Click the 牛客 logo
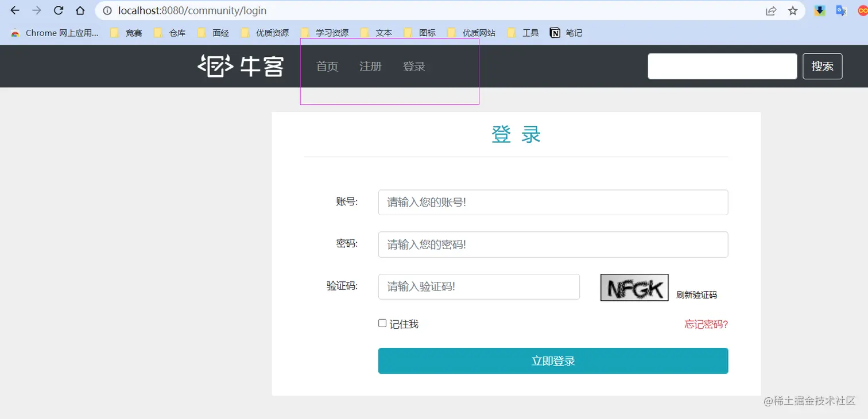Image resolution: width=868 pixels, height=419 pixels. 241,66
